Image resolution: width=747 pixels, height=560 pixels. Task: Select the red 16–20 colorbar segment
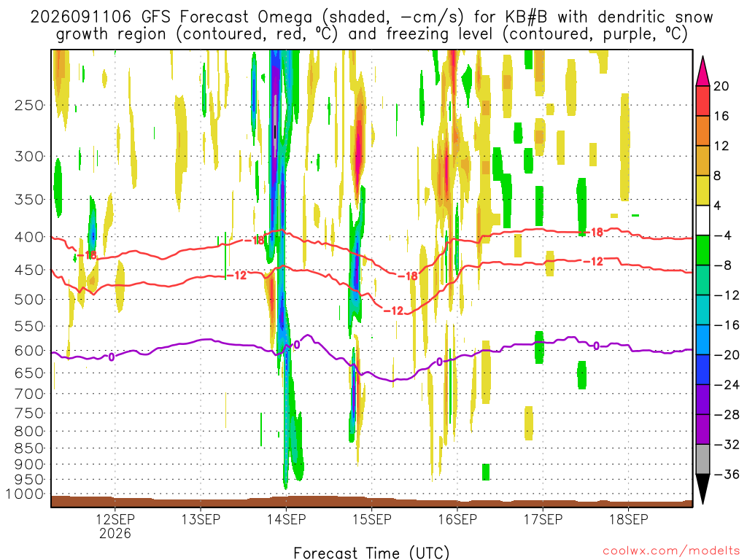703,101
